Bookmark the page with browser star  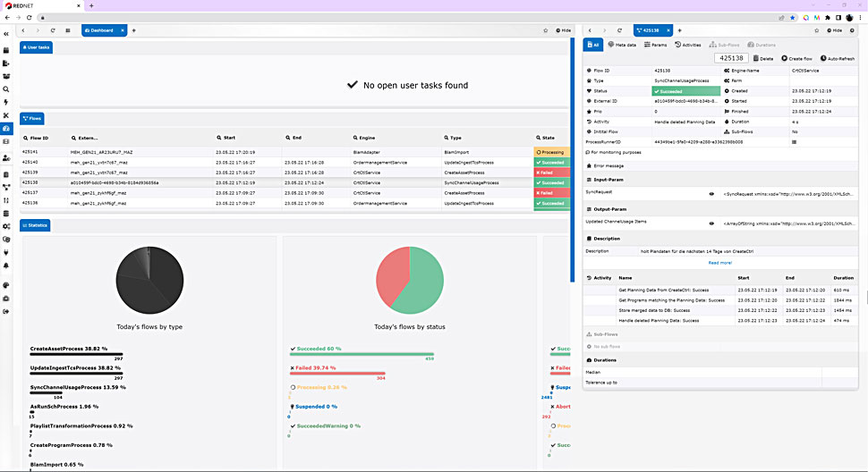[x=792, y=18]
